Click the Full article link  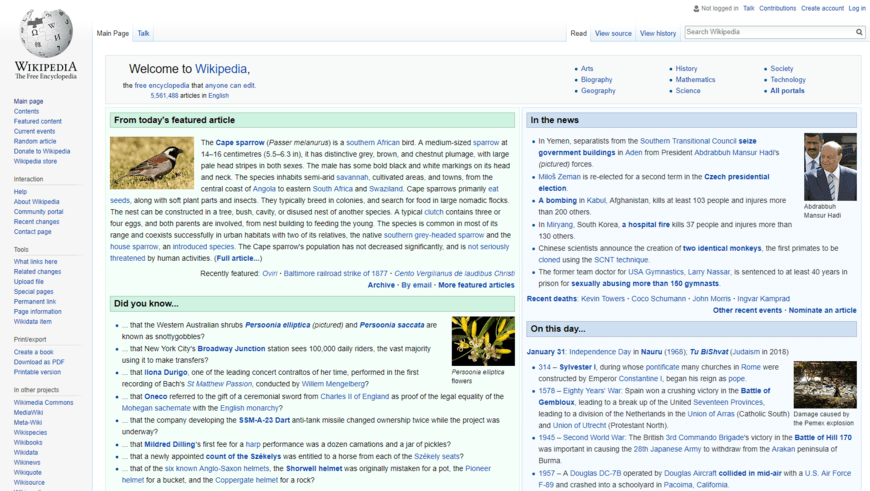point(238,259)
